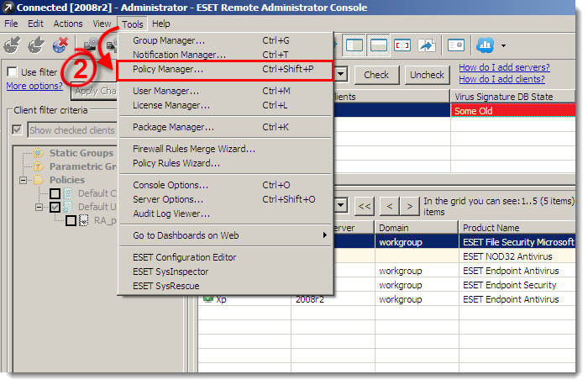Viewport: 588px width, 385px height.
Task: Click the red 'Some Old' status cell
Action: click(x=514, y=110)
